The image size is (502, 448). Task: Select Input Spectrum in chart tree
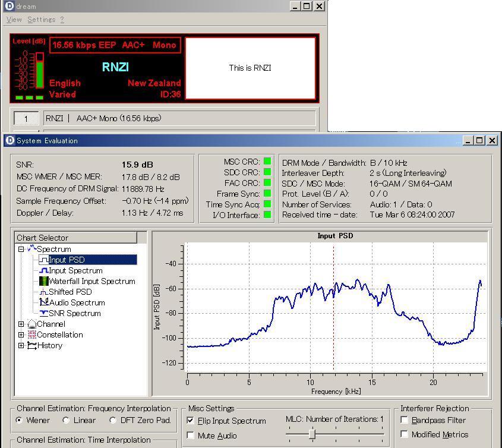(75, 270)
